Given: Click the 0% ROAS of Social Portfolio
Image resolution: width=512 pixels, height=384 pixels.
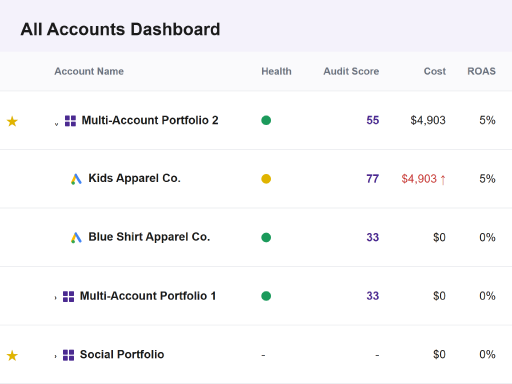Looking at the screenshot, I should coord(487,354).
